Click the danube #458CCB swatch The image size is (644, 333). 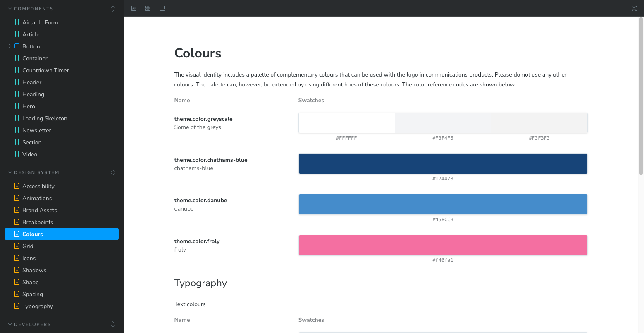click(443, 204)
